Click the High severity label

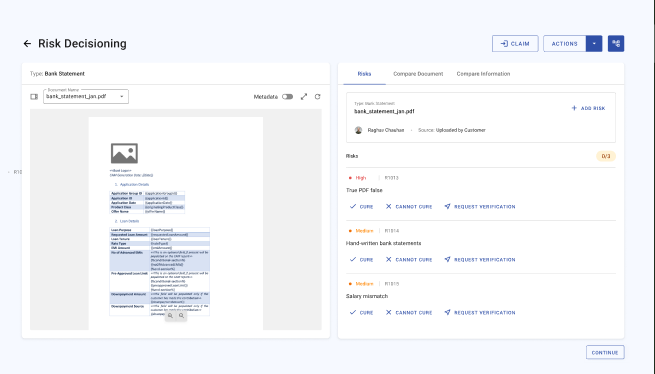[361, 178]
